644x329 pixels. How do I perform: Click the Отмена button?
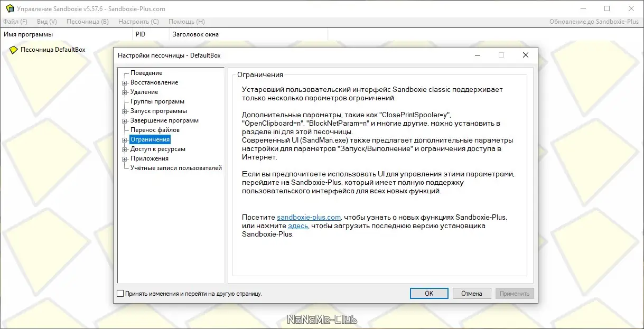tap(471, 294)
